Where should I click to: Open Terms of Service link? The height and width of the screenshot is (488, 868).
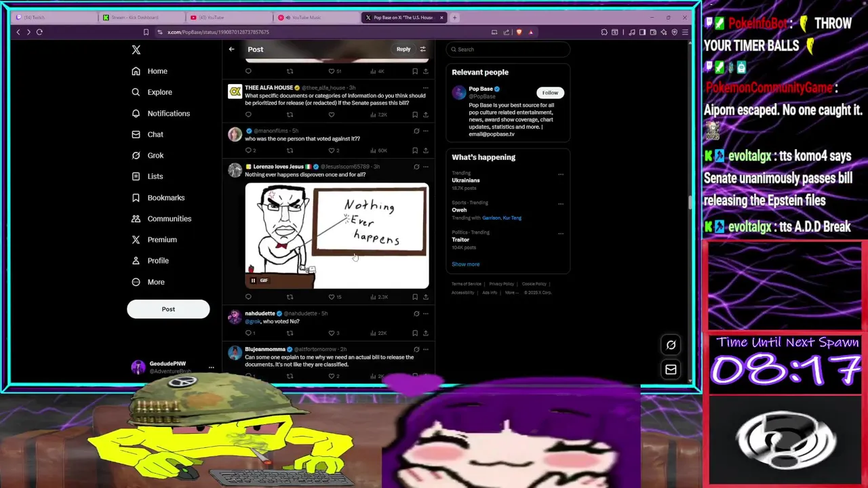click(x=467, y=284)
